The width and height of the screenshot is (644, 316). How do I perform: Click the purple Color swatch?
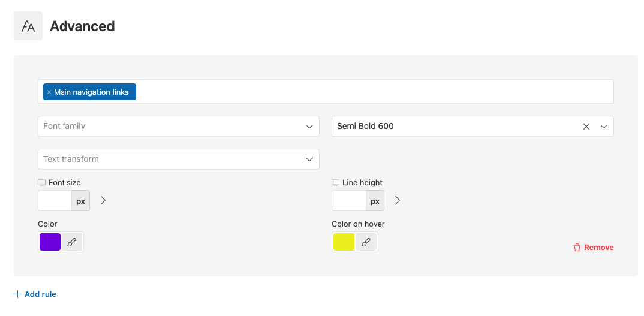pyautogui.click(x=50, y=242)
